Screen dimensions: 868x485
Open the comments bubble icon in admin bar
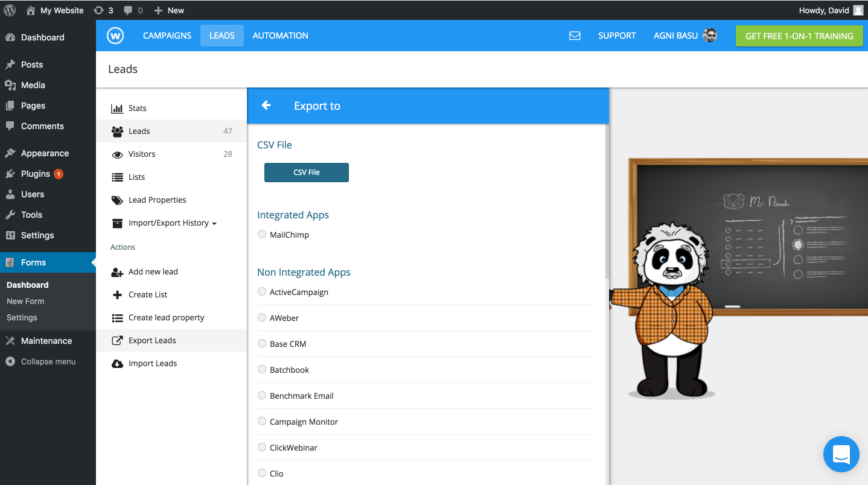tap(128, 10)
